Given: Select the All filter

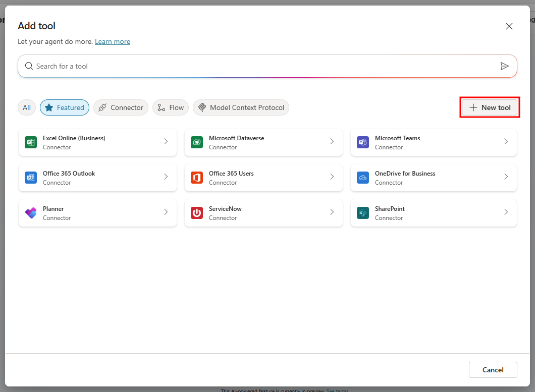Looking at the screenshot, I should 27,107.
